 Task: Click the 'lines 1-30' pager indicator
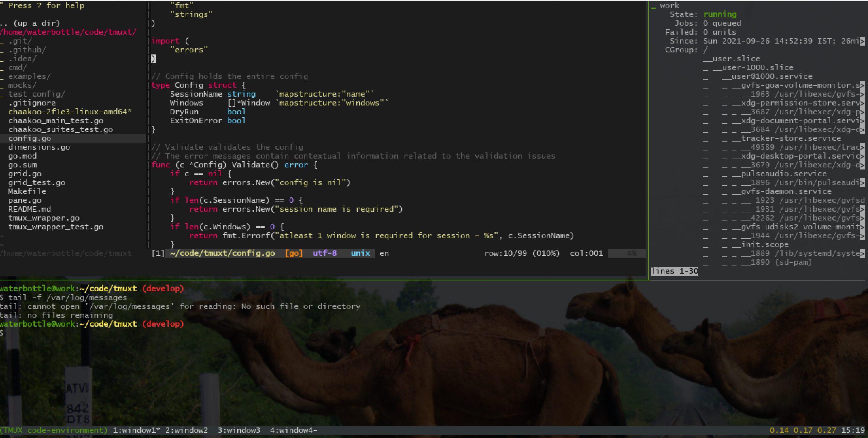(674, 271)
